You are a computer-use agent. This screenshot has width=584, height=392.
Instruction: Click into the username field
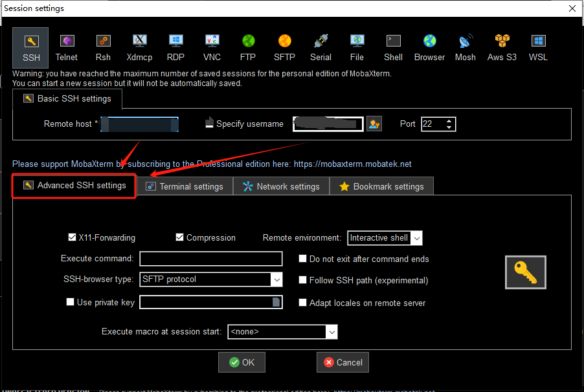[x=328, y=124]
